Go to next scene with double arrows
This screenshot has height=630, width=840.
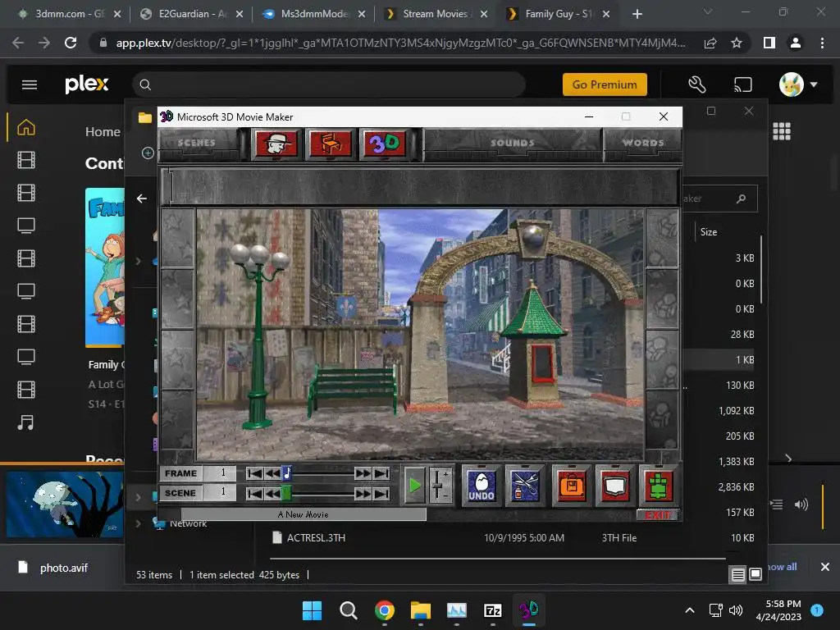(x=363, y=493)
